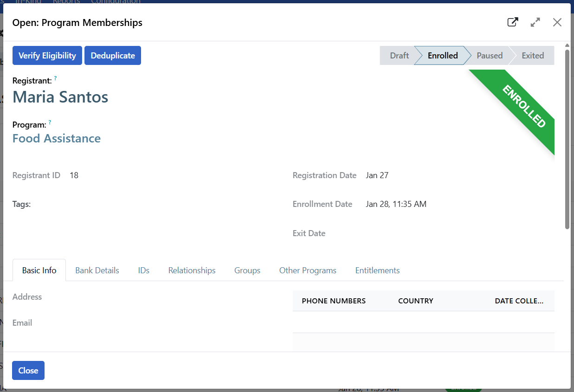
Task: Select the Enrolled status stage
Action: point(442,56)
